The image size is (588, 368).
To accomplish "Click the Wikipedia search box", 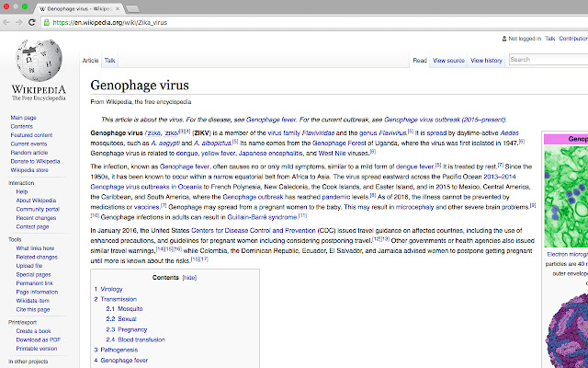I will tap(548, 60).
